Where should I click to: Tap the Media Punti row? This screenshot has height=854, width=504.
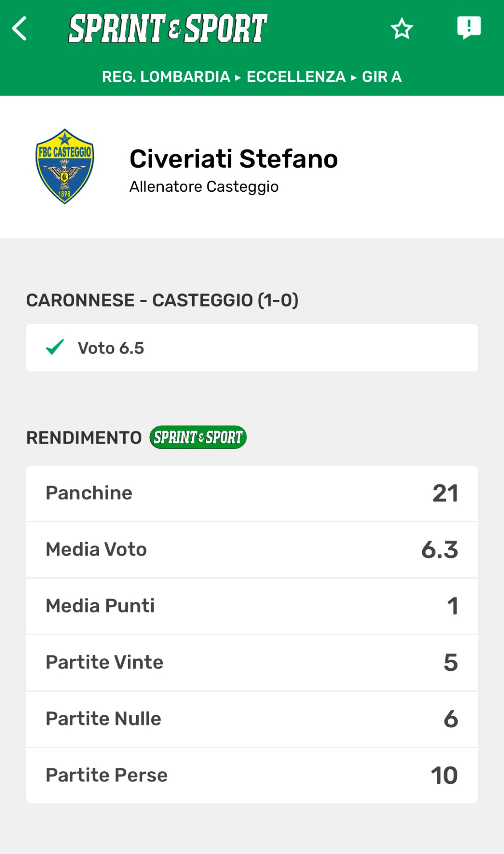coord(252,606)
